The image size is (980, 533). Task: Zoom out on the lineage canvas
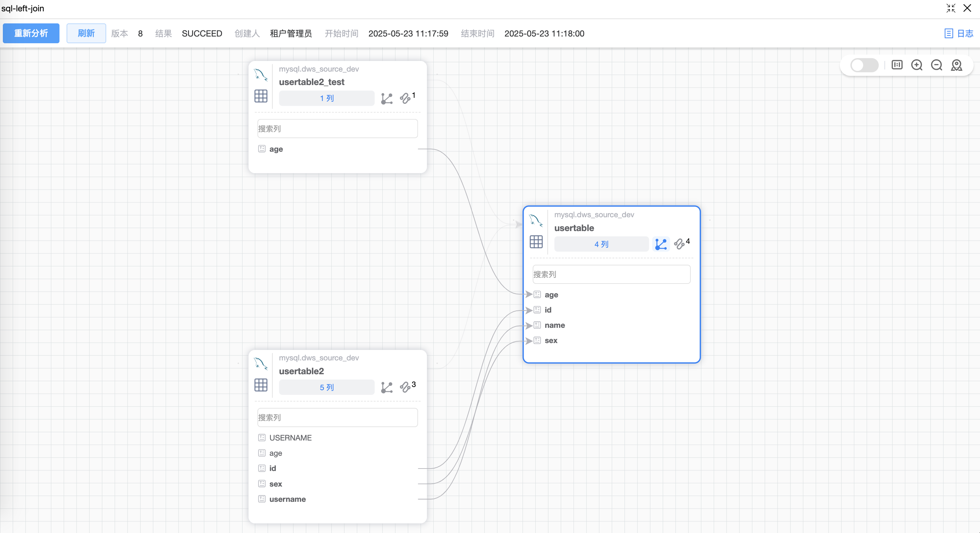936,65
